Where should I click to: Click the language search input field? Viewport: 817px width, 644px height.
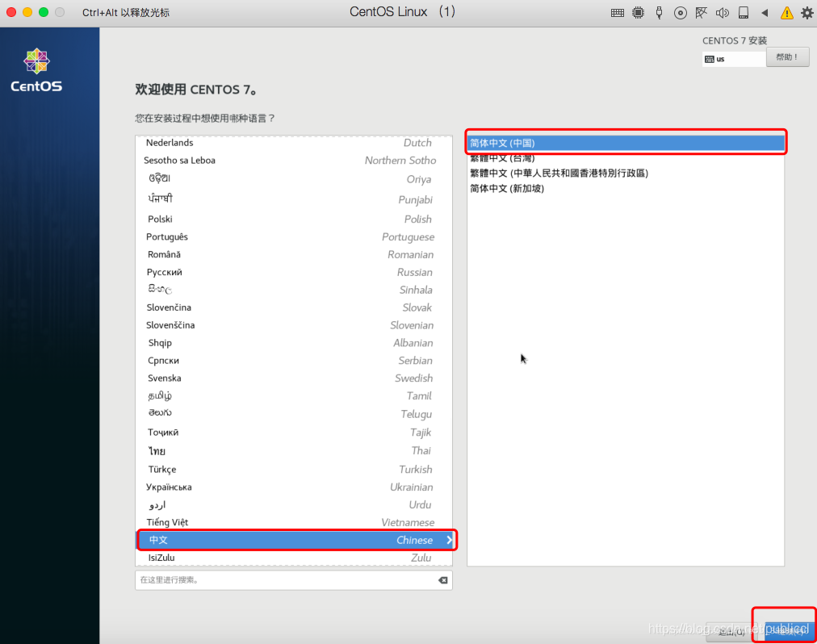[293, 580]
